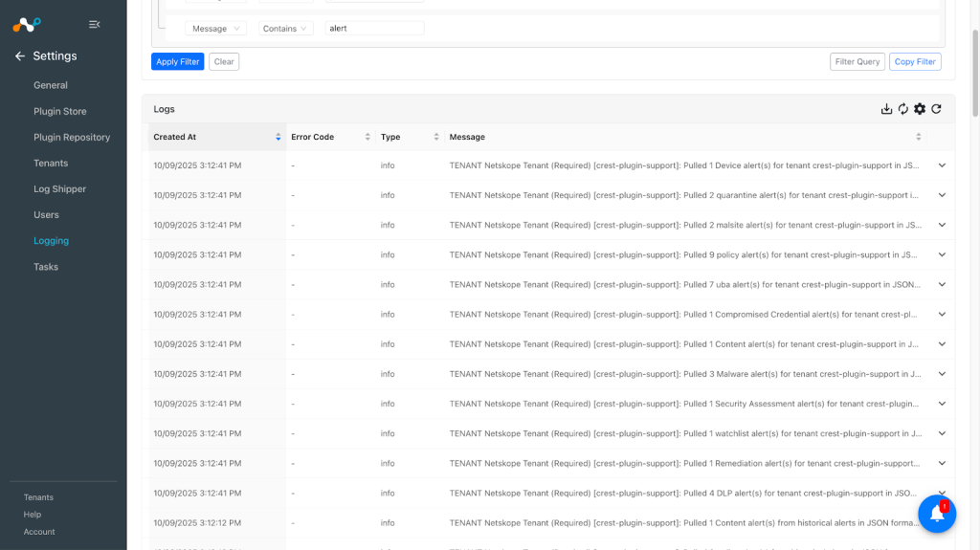980x550 pixels.
Task: Expand the quarantine alert(s) log row
Action: click(x=942, y=195)
